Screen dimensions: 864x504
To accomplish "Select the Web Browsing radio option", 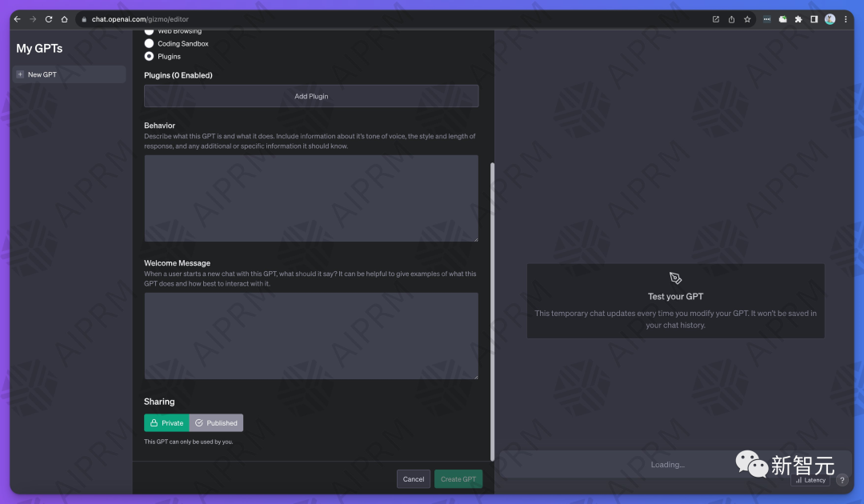I will 149,31.
